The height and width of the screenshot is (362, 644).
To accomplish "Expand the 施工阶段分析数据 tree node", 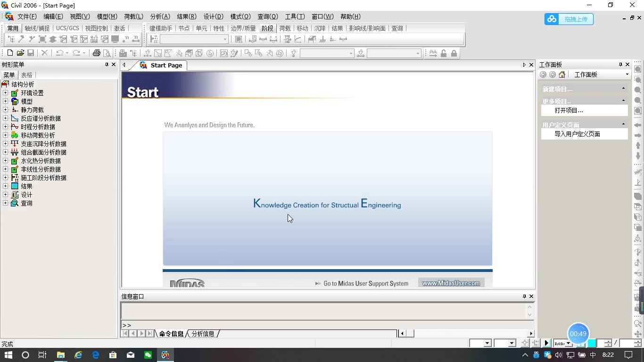I will click(6, 178).
